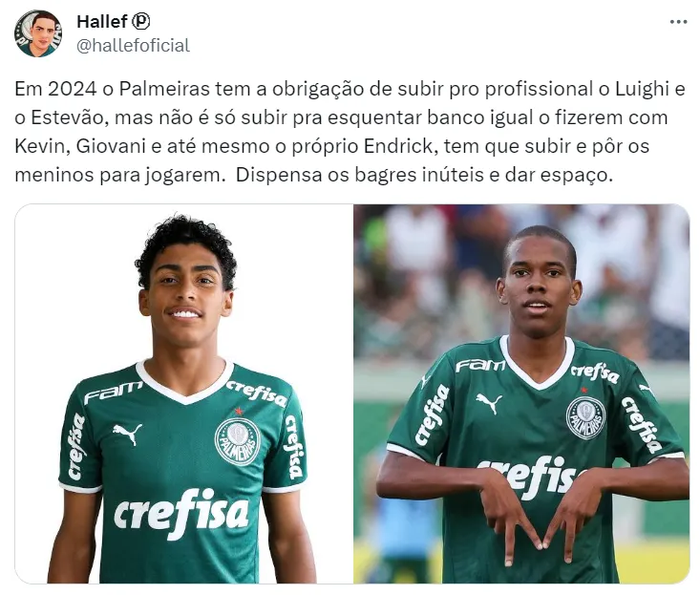The height and width of the screenshot is (595, 700).
Task: Click the name Endrick in tweet text
Action: pyautogui.click(x=399, y=146)
